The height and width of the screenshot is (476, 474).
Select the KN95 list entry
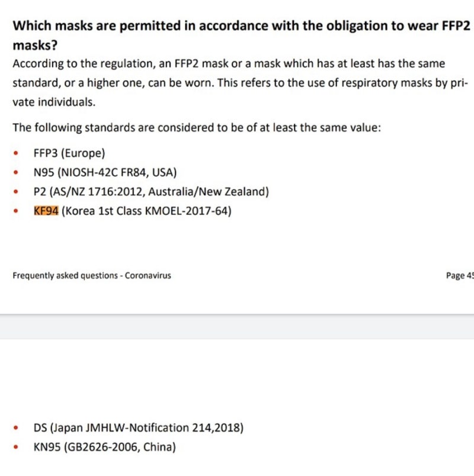104,447
